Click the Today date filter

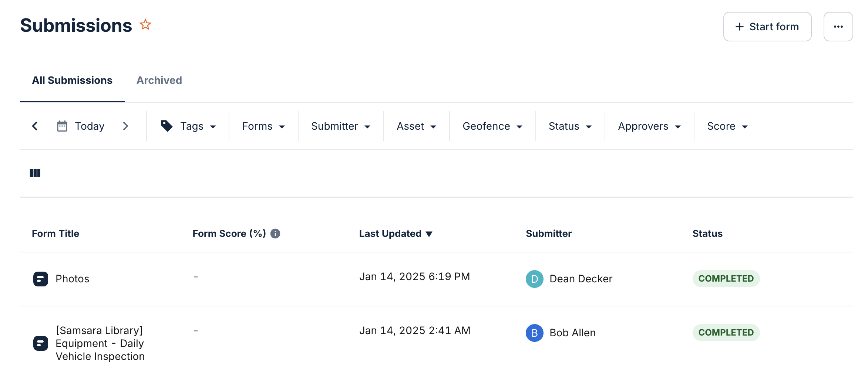(90, 126)
